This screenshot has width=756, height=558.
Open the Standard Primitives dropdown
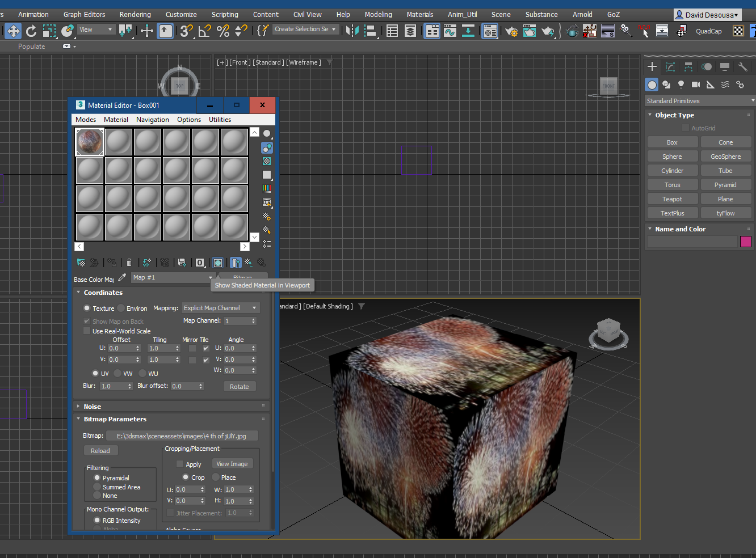click(699, 100)
